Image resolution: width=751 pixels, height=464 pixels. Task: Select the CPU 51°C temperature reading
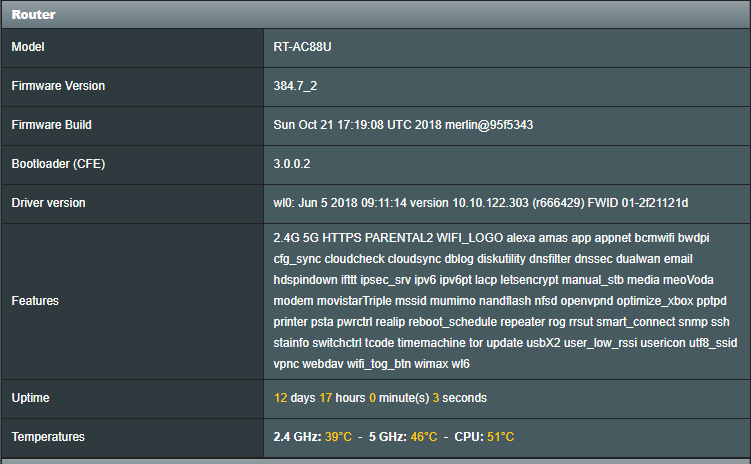pyautogui.click(x=484, y=437)
